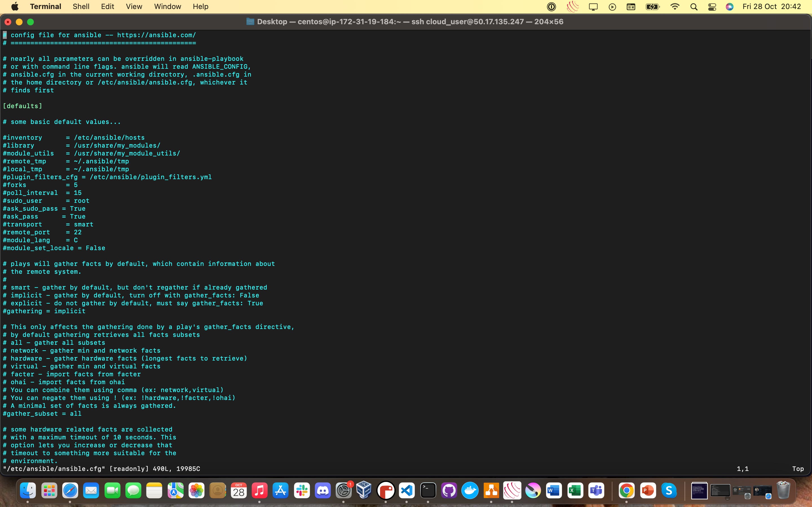The width and height of the screenshot is (812, 507).
Task: Open Docker Desktop from the dock
Action: click(x=470, y=491)
